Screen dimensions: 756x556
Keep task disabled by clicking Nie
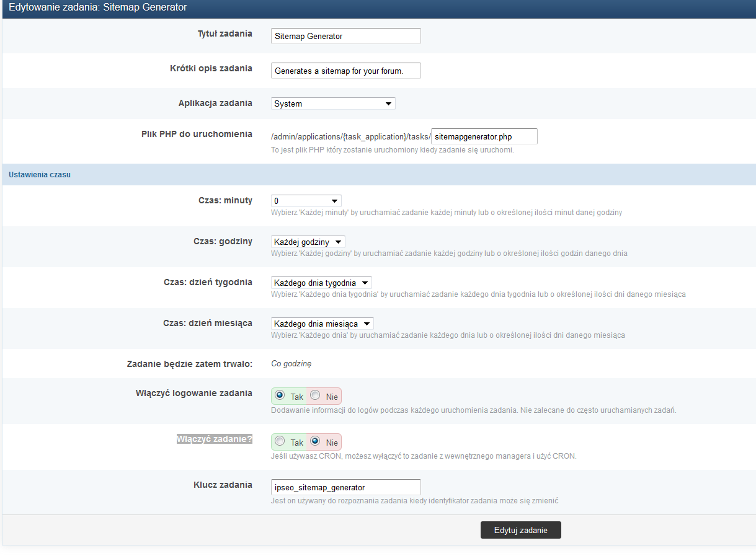(316, 442)
